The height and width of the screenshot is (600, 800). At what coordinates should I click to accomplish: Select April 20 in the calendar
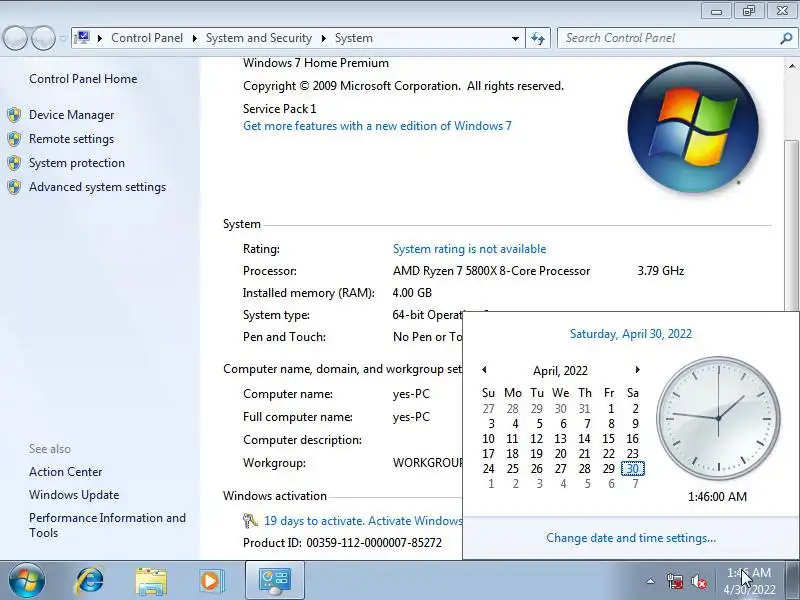coord(561,453)
